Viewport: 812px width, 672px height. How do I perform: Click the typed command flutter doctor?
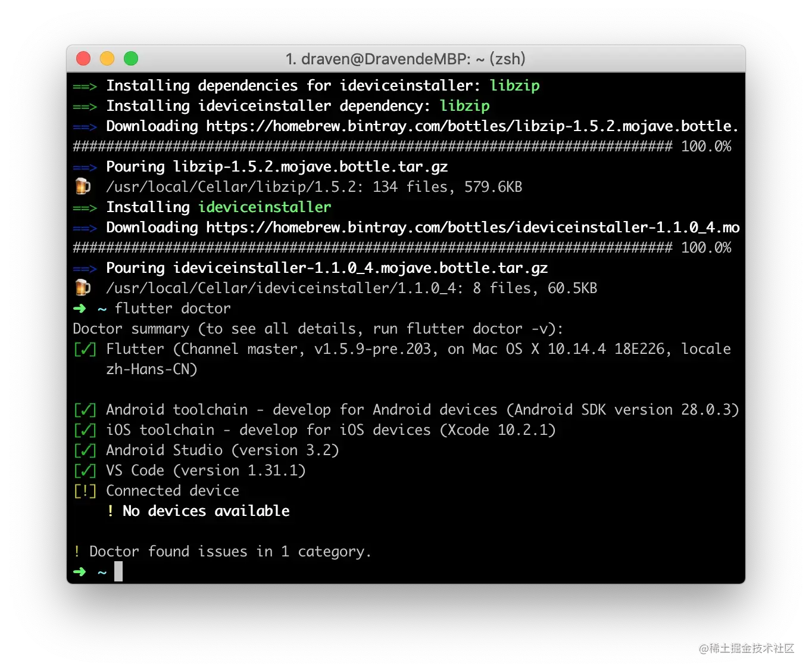(173, 309)
